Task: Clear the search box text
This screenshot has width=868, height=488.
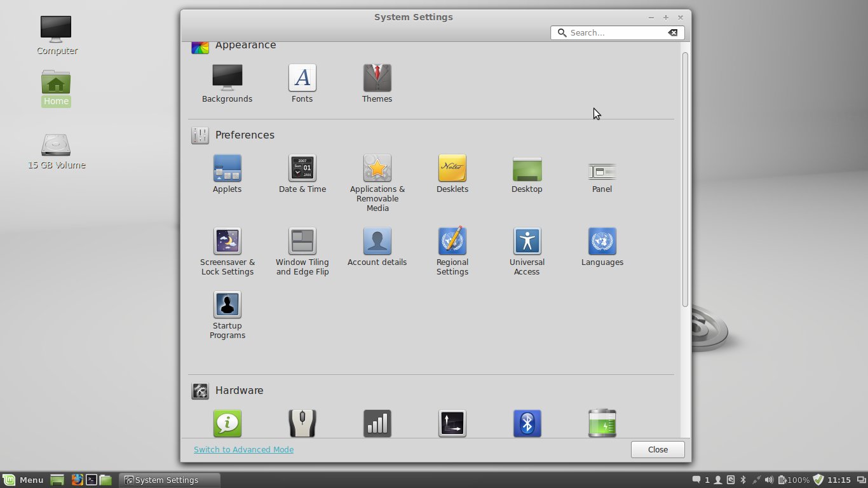Action: [x=672, y=32]
